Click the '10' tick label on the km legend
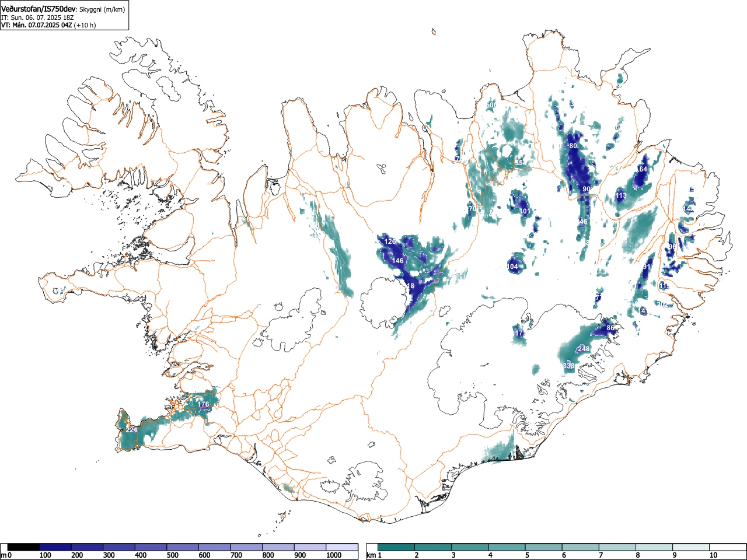 [x=713, y=555]
